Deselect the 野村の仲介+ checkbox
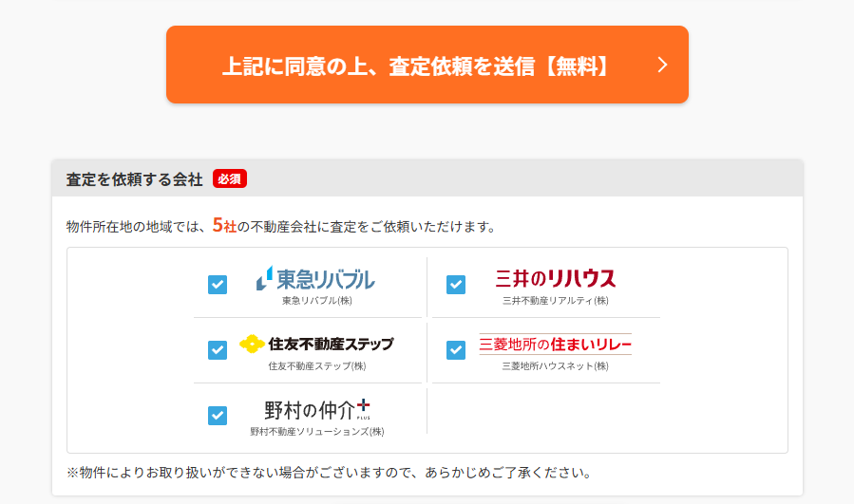 [218, 416]
